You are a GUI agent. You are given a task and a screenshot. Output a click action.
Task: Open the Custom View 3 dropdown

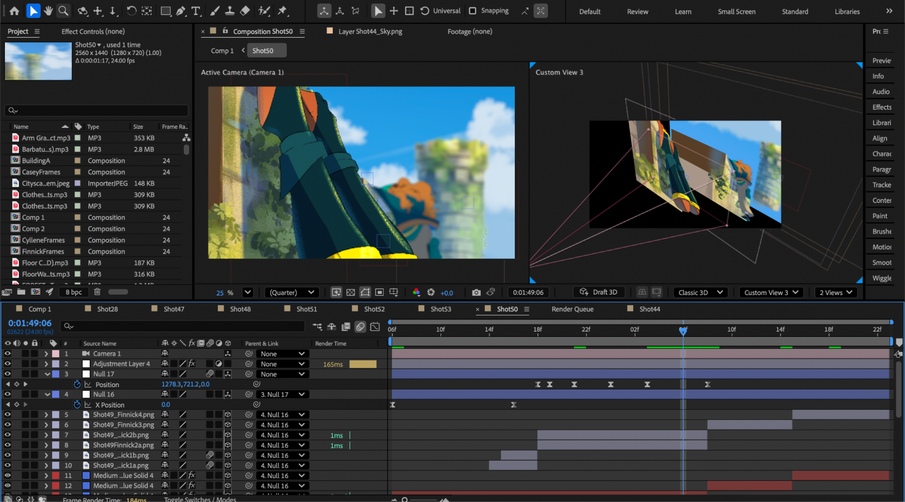771,293
